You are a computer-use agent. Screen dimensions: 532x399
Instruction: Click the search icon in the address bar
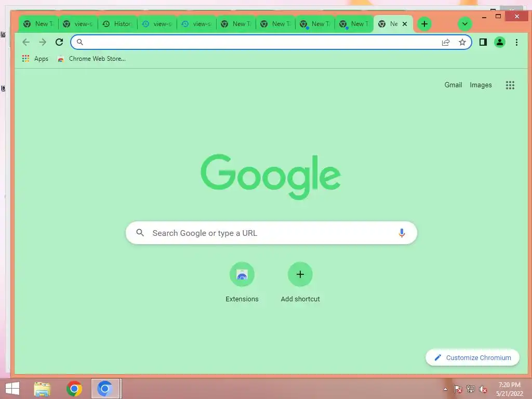click(79, 42)
